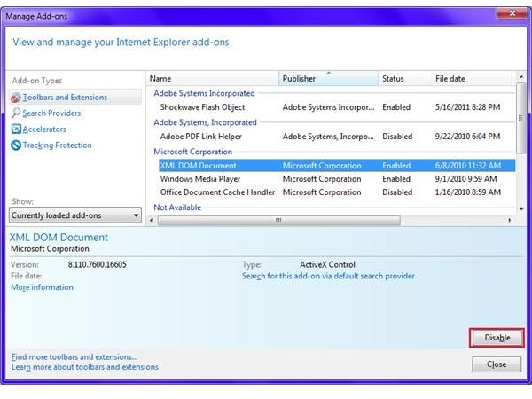This screenshot has width=532, height=399.
Task: Click the Accelerators icon
Action: tap(16, 129)
